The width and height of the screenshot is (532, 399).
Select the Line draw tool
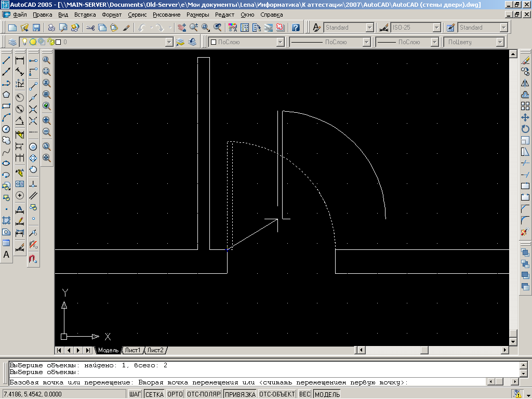(x=6, y=60)
